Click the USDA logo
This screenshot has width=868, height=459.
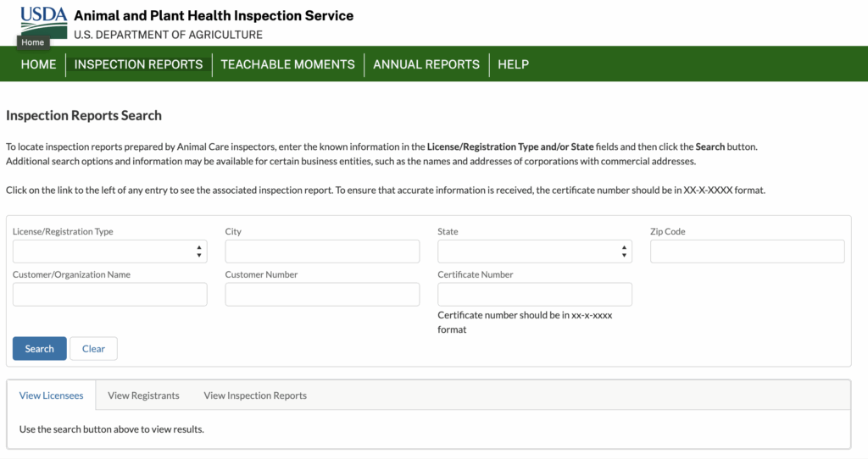[44, 22]
